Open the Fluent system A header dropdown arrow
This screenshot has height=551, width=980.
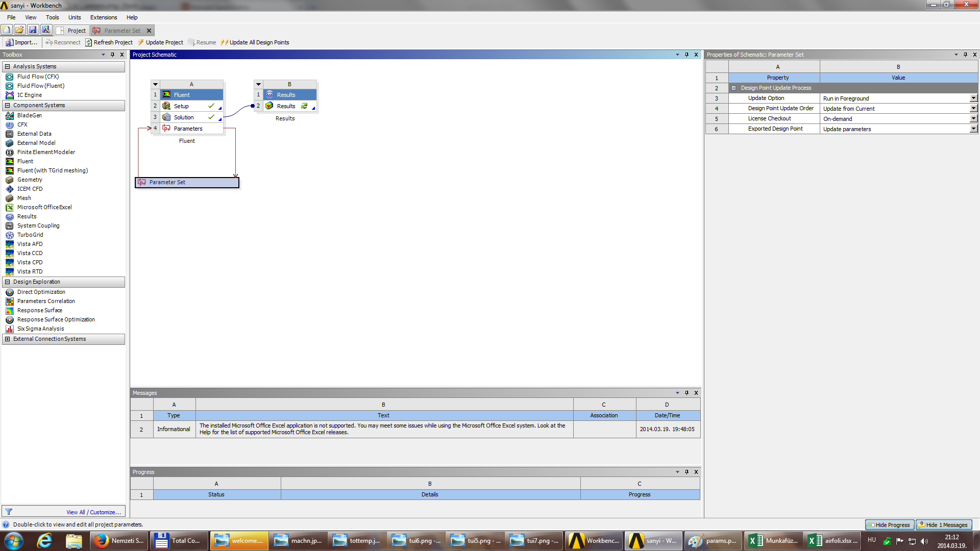point(156,84)
